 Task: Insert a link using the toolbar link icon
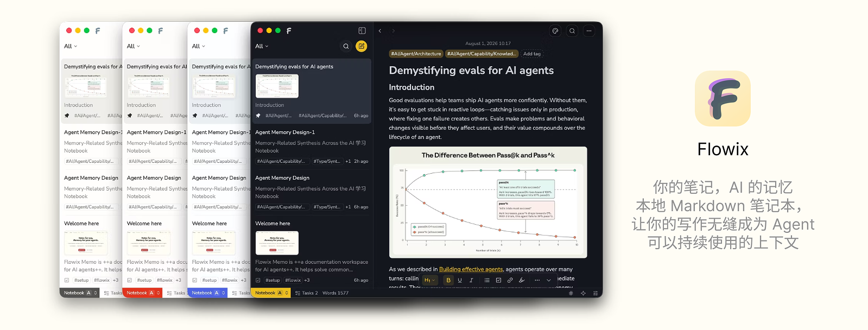pyautogui.click(x=510, y=280)
